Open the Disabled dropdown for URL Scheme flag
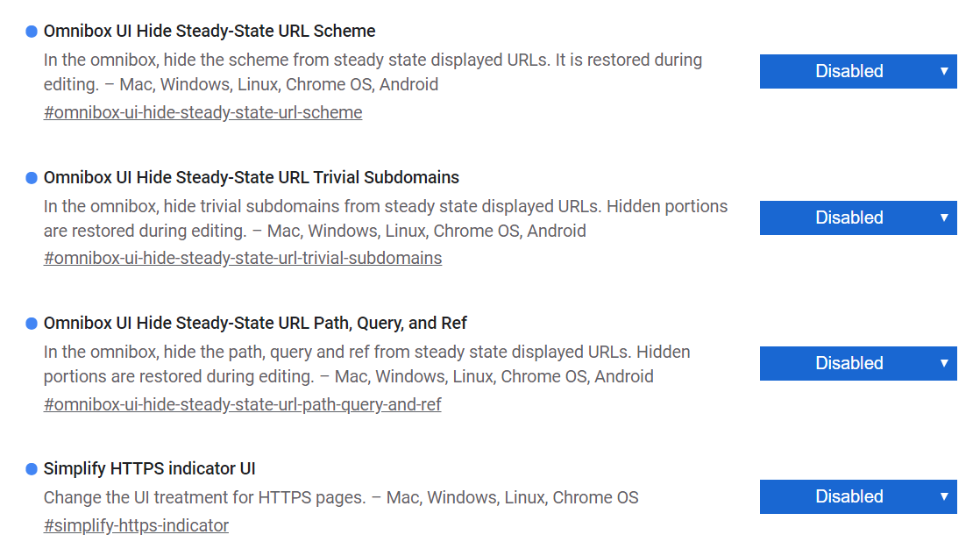980x549 pixels. pos(857,71)
